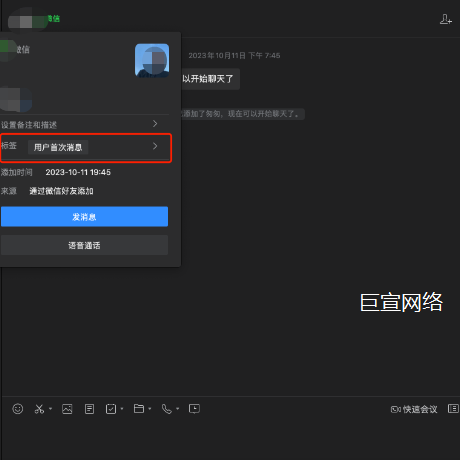Insert an image via picture icon
The image size is (460, 460).
pos(67,409)
